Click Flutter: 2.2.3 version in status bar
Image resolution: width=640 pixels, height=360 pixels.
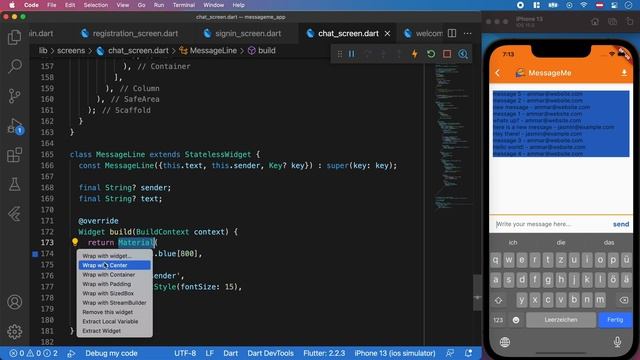(x=324, y=353)
